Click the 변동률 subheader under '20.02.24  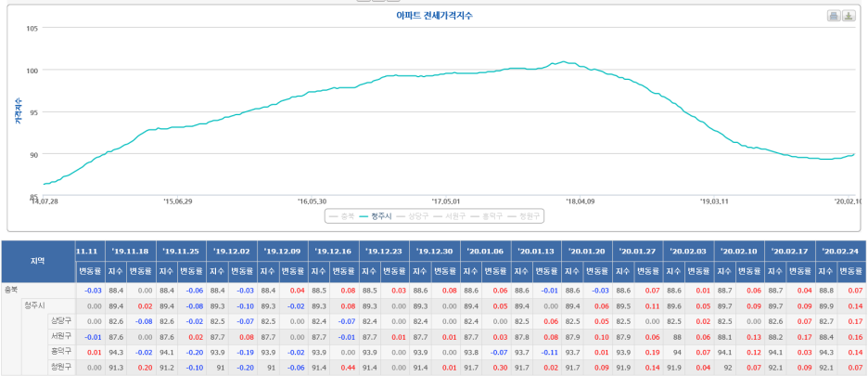click(852, 271)
